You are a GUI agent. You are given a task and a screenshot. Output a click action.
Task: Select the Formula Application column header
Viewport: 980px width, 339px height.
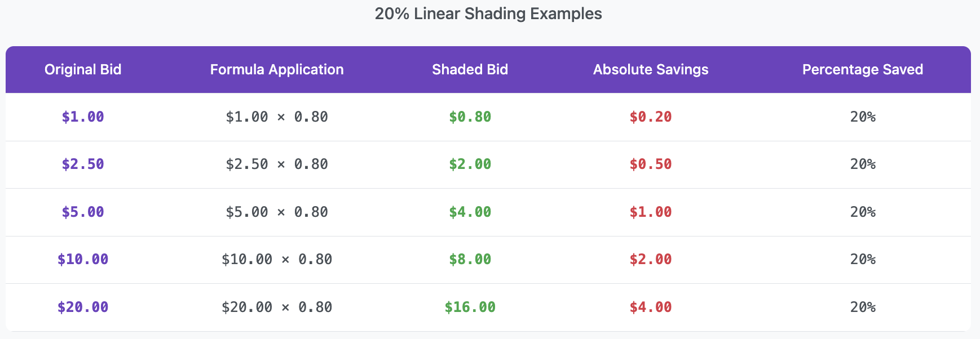pos(277,69)
